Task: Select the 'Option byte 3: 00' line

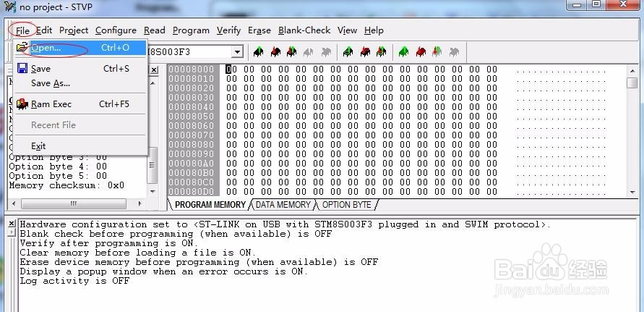Action: click(x=58, y=157)
